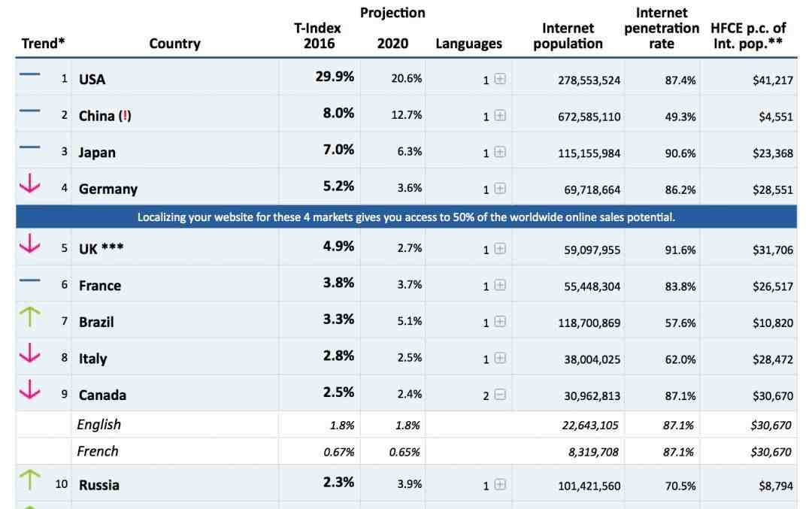Click the plus icon in Germany row
This screenshot has height=509, width=812.
click(x=500, y=189)
